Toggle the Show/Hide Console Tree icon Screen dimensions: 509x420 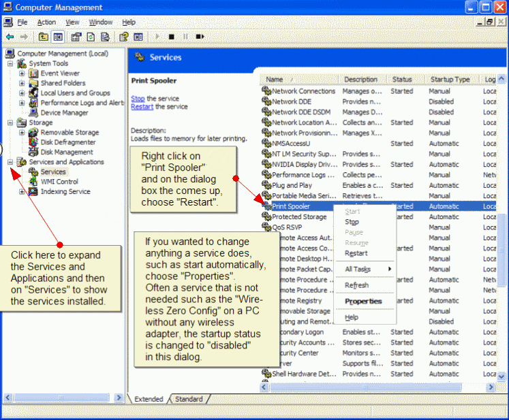click(58, 37)
